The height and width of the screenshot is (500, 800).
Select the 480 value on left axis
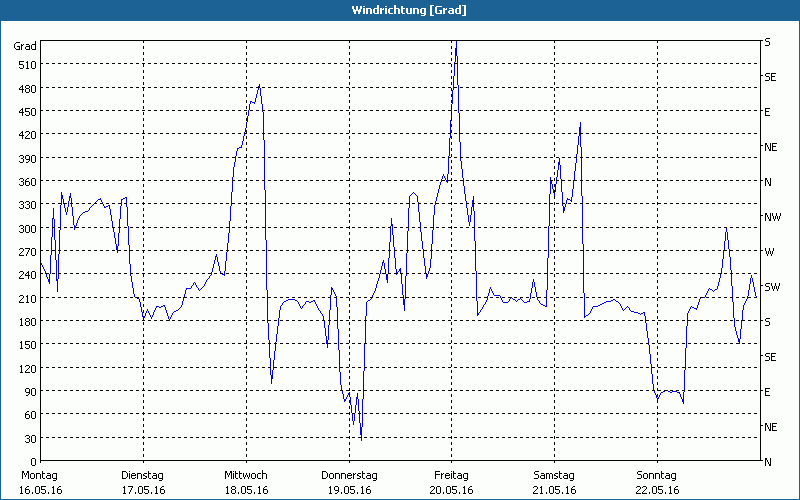[28, 88]
